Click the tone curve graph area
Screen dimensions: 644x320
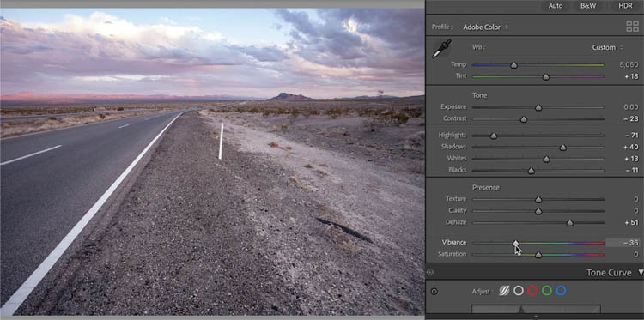tap(536, 309)
